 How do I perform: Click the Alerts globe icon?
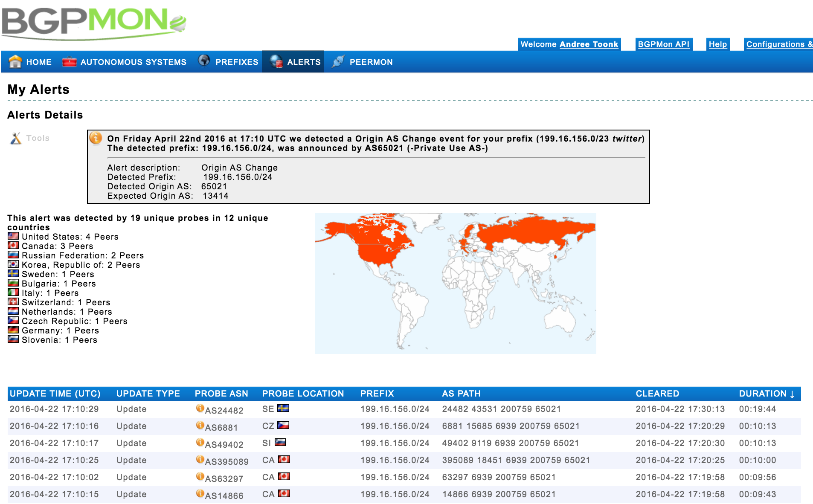276,62
